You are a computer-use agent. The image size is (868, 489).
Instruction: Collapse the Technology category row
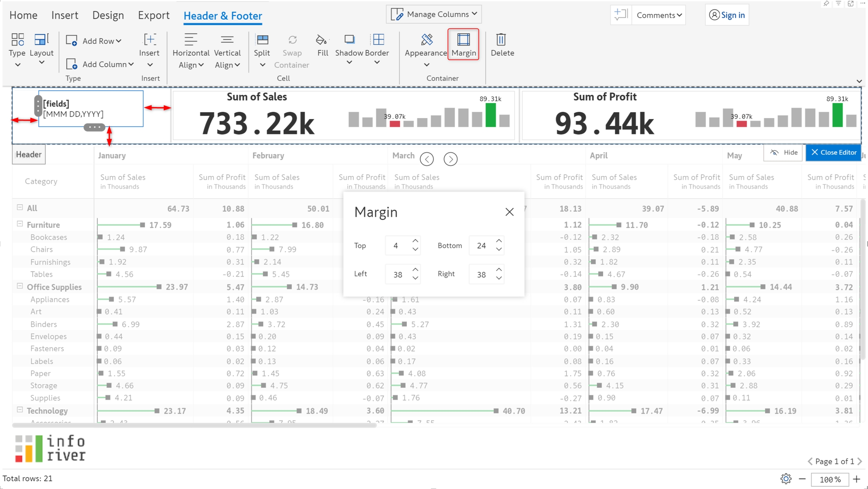pos(20,410)
